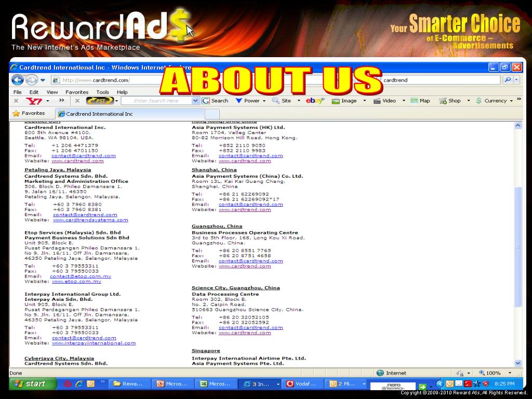This screenshot has height=399, width=532.
Task: Click the eBay toolbar icon
Action: (315, 101)
